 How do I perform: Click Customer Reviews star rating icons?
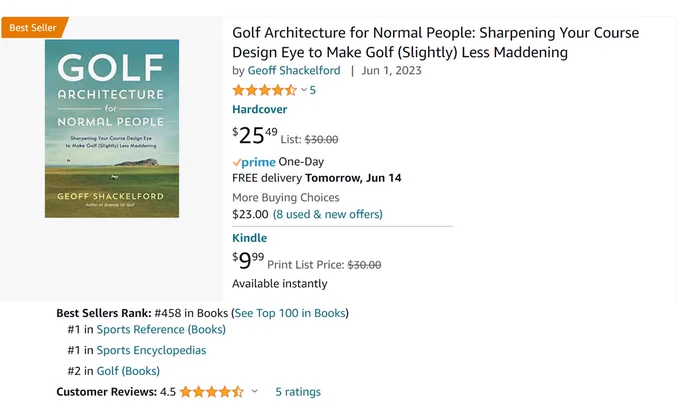(212, 392)
